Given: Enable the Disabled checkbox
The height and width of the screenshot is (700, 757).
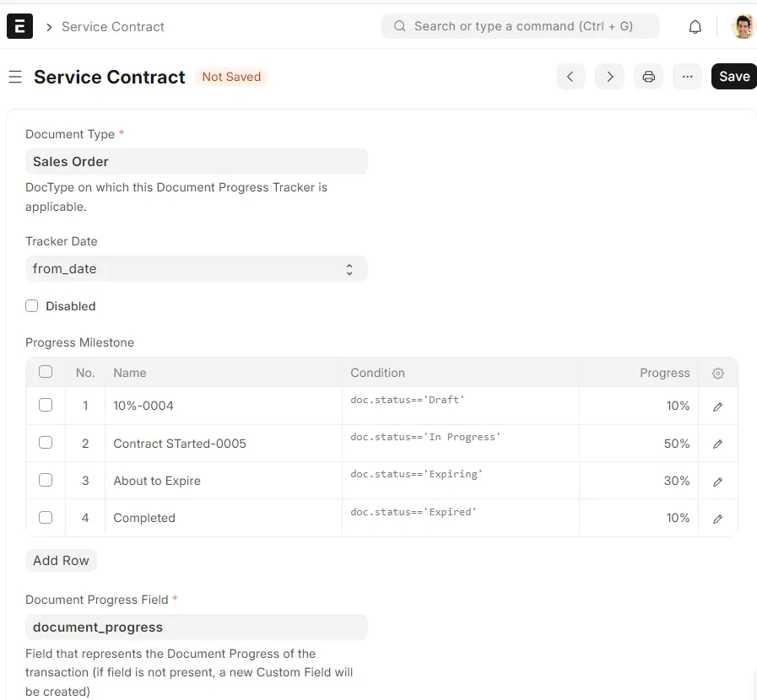Looking at the screenshot, I should [x=31, y=306].
